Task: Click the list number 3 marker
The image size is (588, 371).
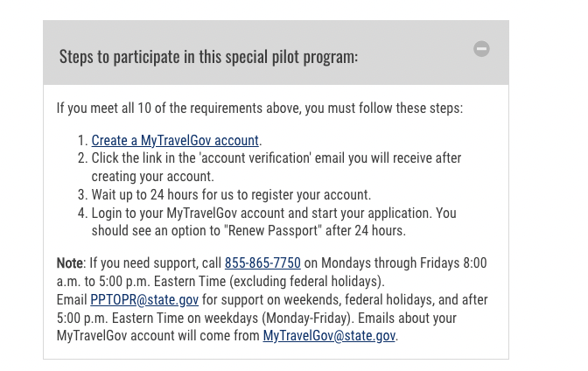Action: point(82,194)
